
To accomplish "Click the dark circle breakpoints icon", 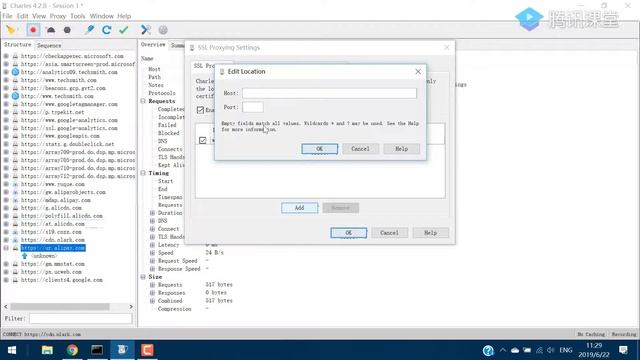I will 67,30.
